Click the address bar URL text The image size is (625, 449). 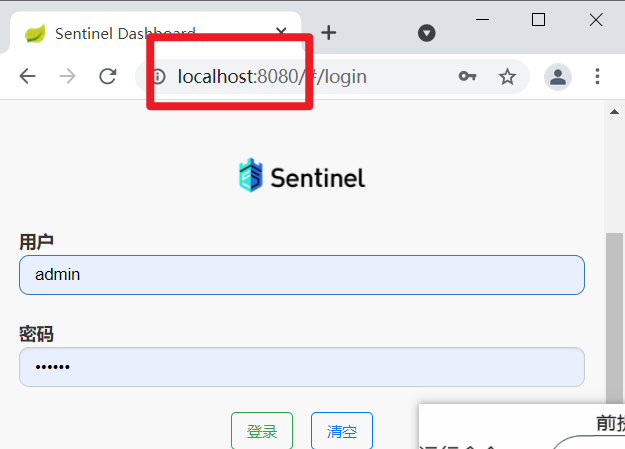pos(272,77)
